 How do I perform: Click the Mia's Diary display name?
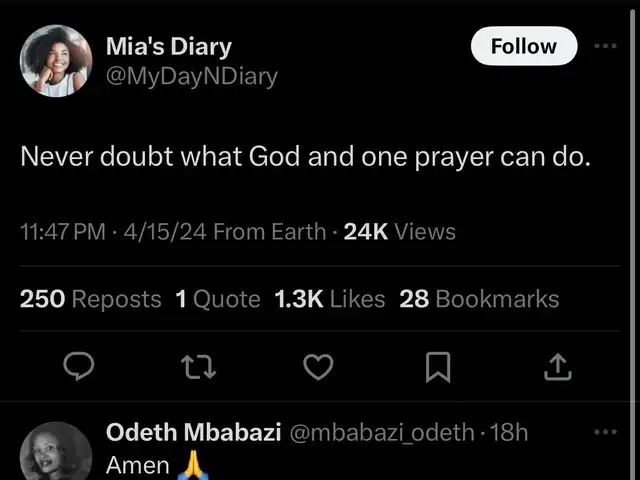click(169, 46)
